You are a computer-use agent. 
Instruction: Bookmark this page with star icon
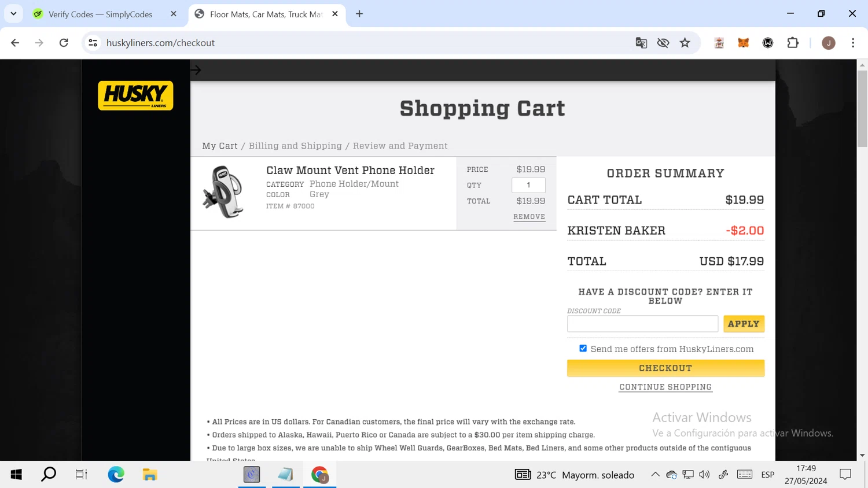coord(685,43)
